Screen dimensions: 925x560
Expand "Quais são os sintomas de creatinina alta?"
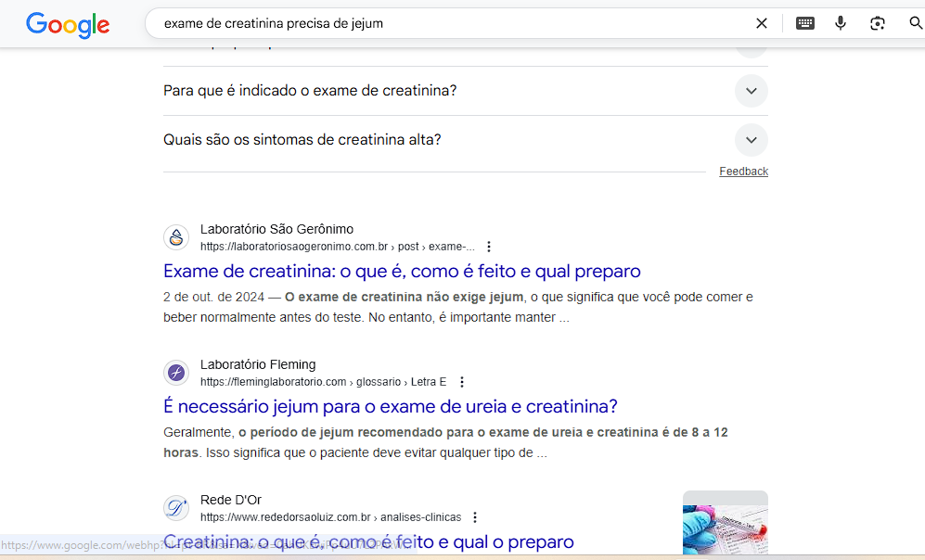click(751, 140)
